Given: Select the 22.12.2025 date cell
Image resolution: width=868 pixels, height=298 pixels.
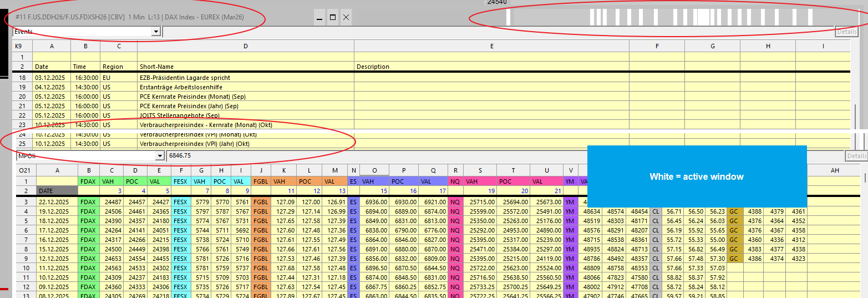Looking at the screenshot, I should point(57,202).
